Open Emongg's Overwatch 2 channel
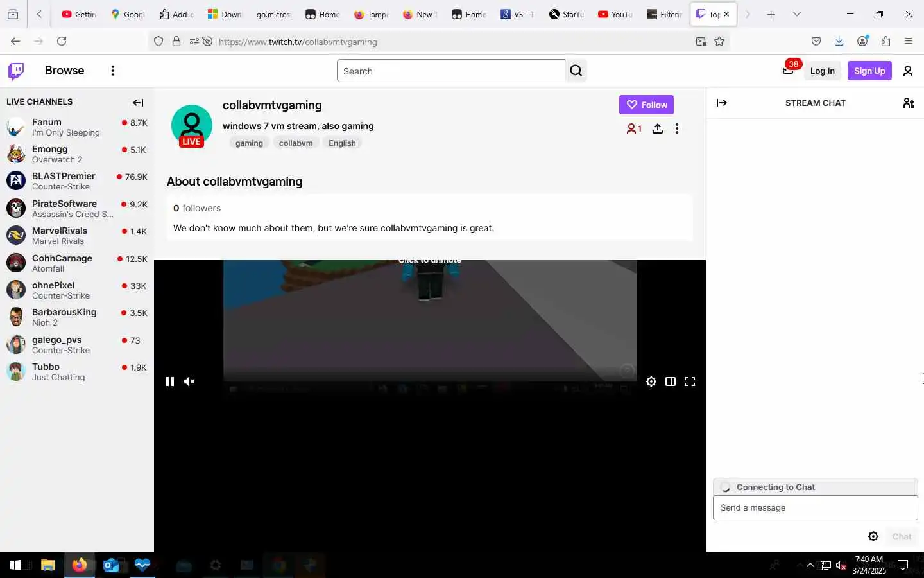924x578 pixels. (77, 154)
